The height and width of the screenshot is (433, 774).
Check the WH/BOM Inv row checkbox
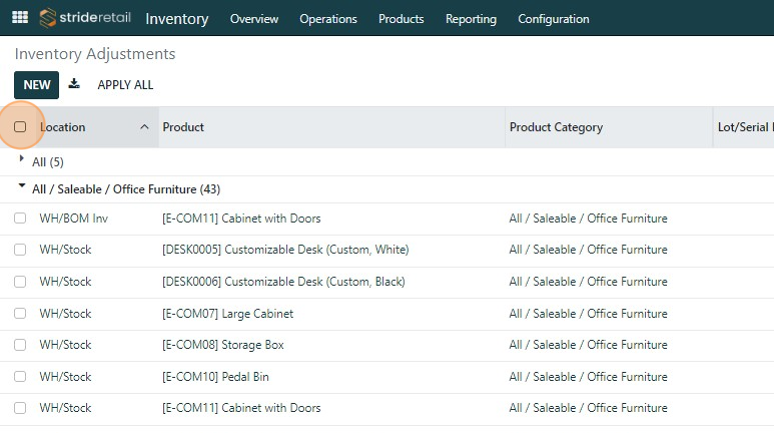[20, 218]
